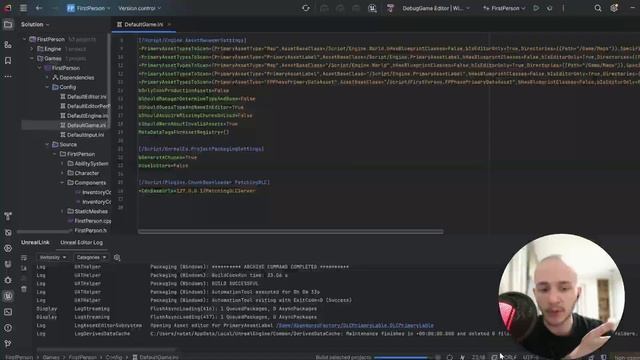Viewport: 640px width, 360px height.
Task: Open the Version control dropdown
Action: [139, 8]
